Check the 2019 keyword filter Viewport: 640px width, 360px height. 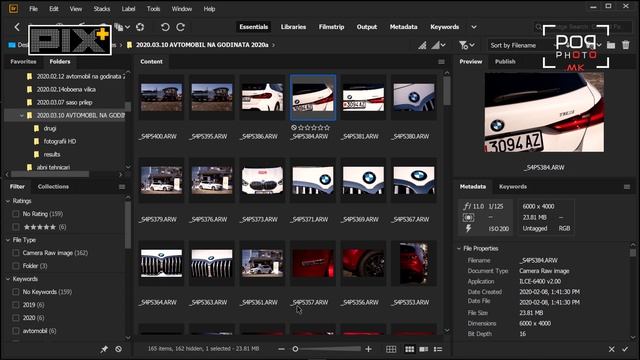coord(16,305)
